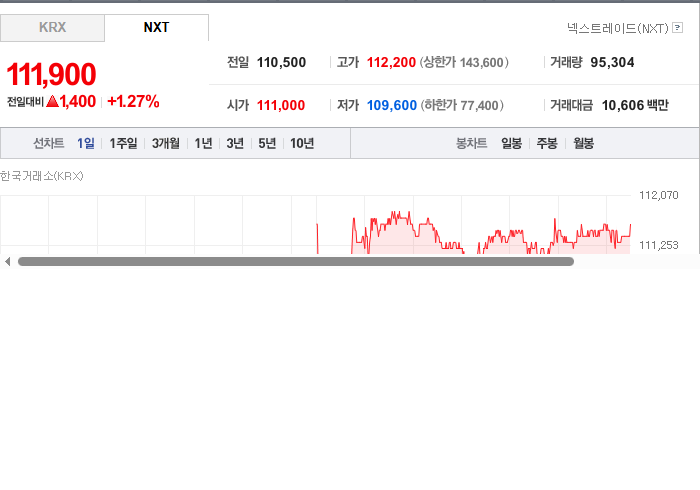
Task: Click the horizontal scrollbar thumb
Action: [296, 262]
